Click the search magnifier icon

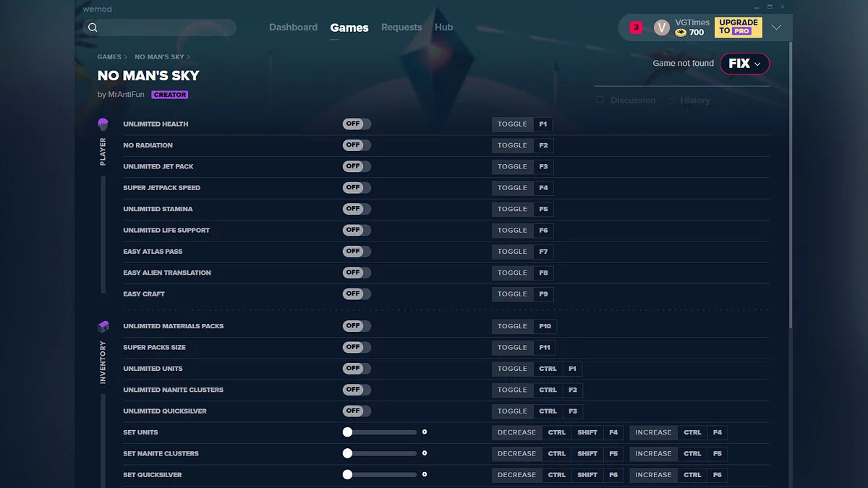pyautogui.click(x=93, y=27)
